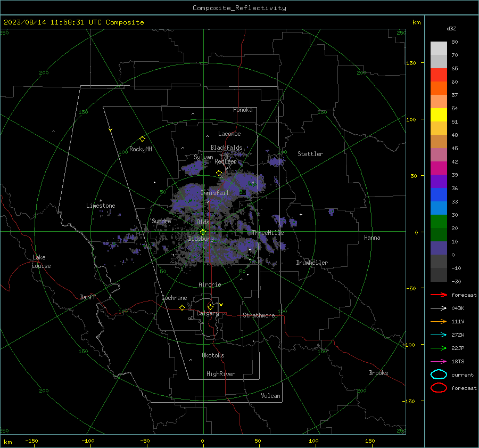
Task: Choose the green 22JP arrow icon
Action: click(439, 348)
